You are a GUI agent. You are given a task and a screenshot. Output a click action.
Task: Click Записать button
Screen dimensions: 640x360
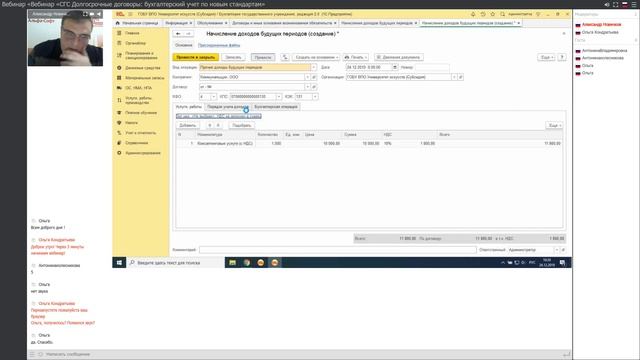(233, 57)
